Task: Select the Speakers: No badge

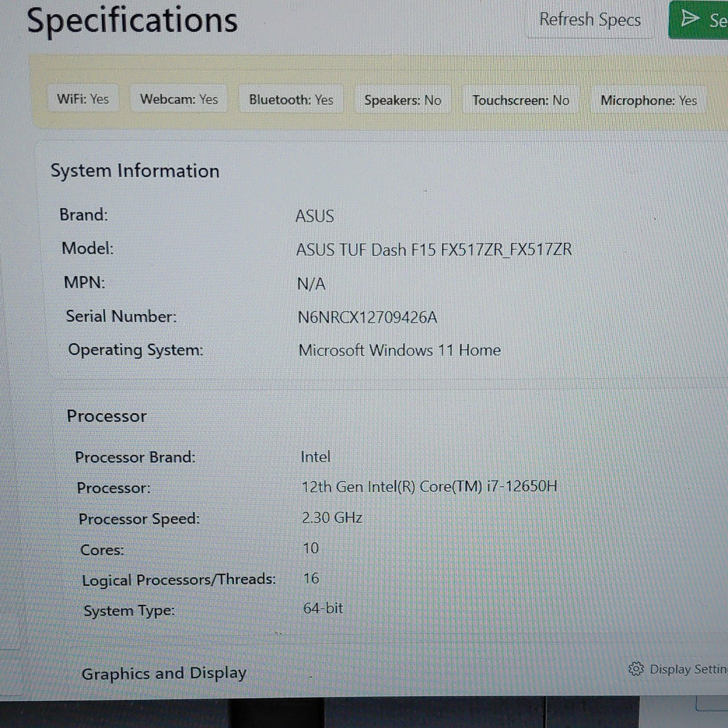Action: (x=403, y=100)
